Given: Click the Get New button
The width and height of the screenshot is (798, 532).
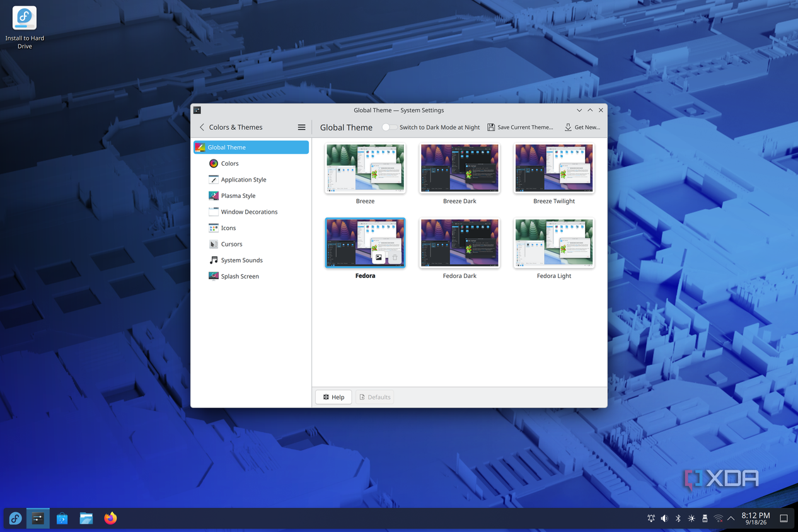Looking at the screenshot, I should click(x=582, y=127).
